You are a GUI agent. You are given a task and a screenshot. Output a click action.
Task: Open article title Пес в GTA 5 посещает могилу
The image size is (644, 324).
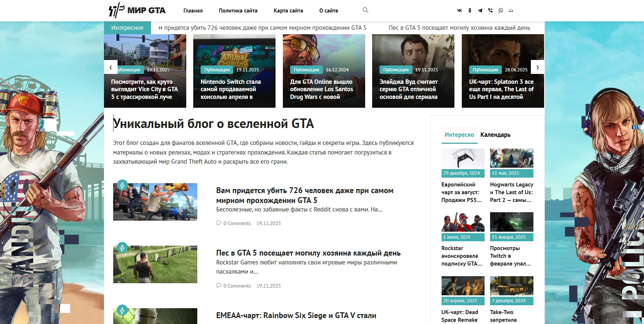pyautogui.click(x=308, y=253)
